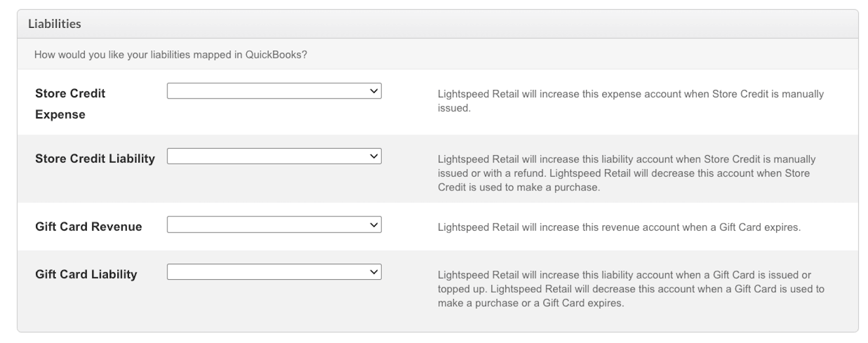The width and height of the screenshot is (868, 343).
Task: Click the Gift Card Liability help description
Action: tap(631, 289)
